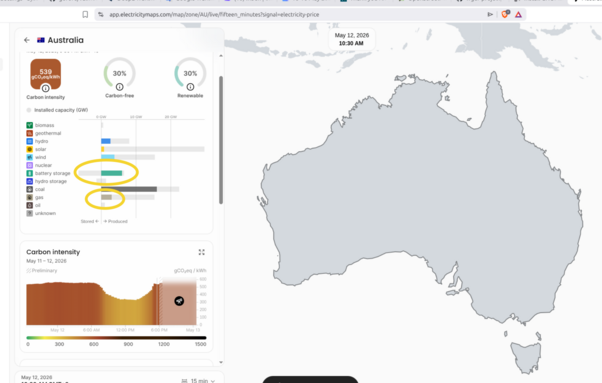602x383 pixels.
Task: Open the Renewable percentage info icon
Action: (x=190, y=87)
